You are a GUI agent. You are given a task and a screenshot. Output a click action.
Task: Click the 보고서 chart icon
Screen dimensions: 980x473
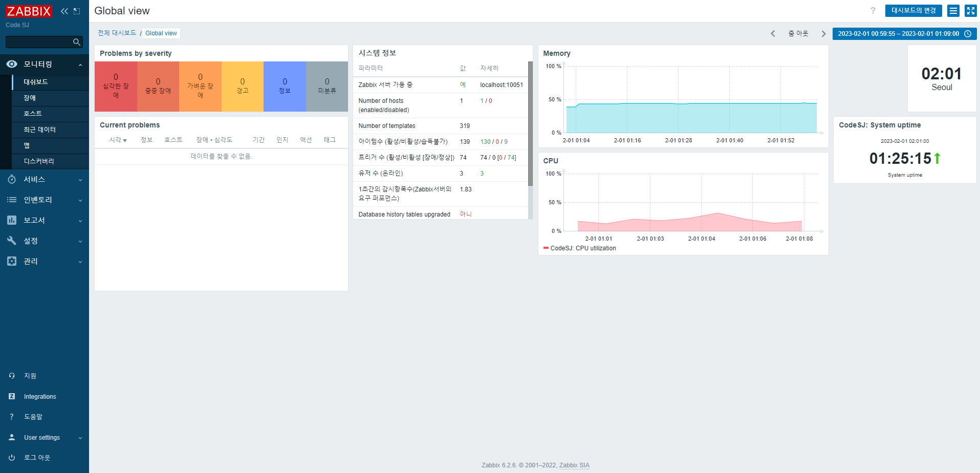[x=12, y=220]
